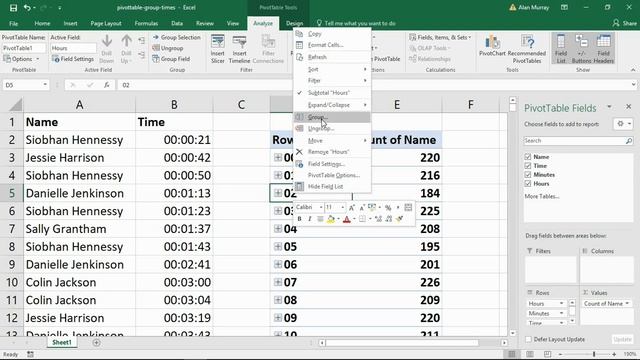Click the Undo icon
The width and height of the screenshot is (640, 360).
[27, 8]
